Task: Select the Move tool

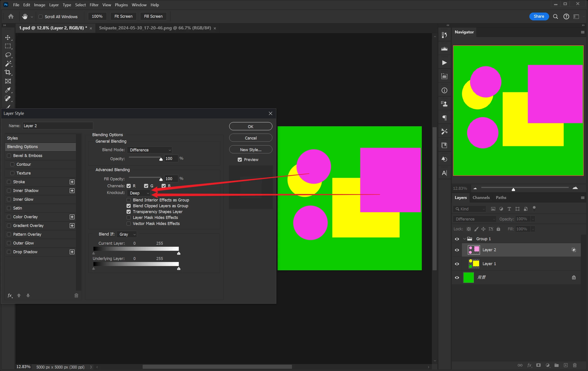Action: 8,37
